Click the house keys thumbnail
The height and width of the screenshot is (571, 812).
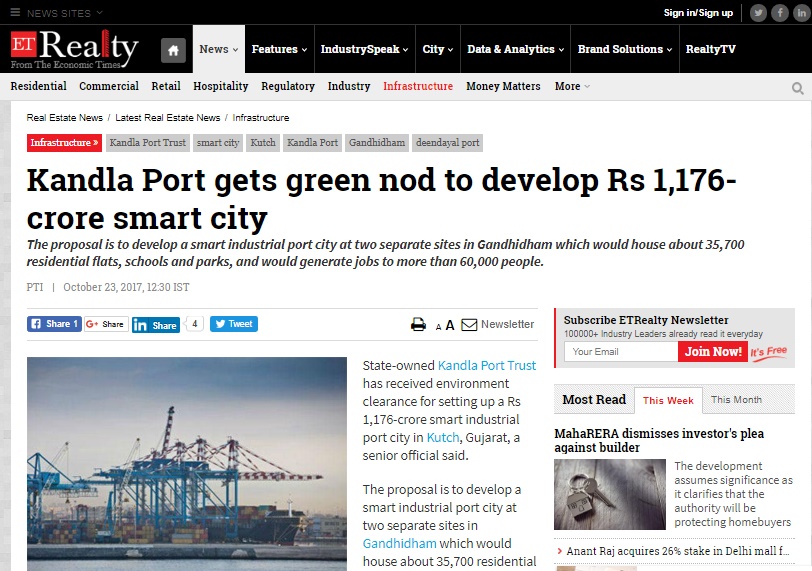610,494
